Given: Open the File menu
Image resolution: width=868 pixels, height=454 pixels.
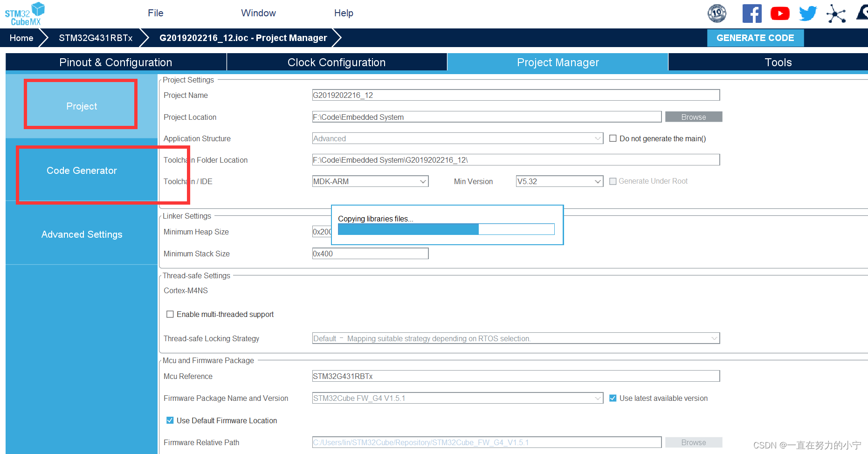Looking at the screenshot, I should [156, 13].
